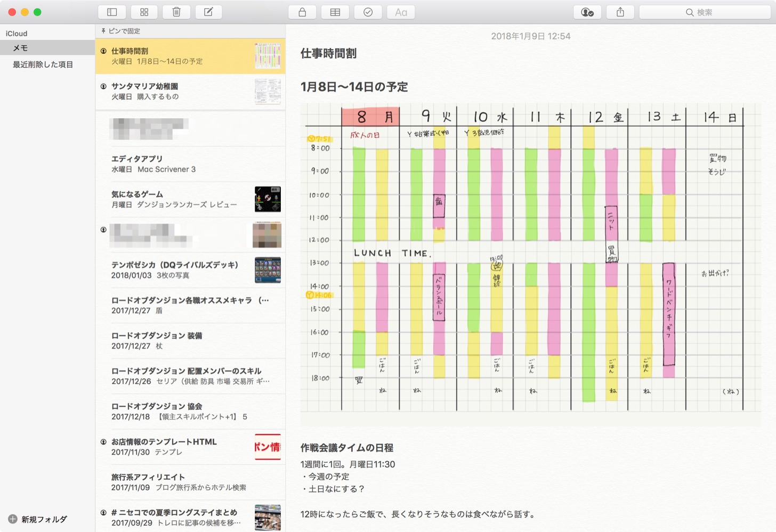Add a checklist using checkmark icon
This screenshot has height=532, width=776.
click(368, 12)
